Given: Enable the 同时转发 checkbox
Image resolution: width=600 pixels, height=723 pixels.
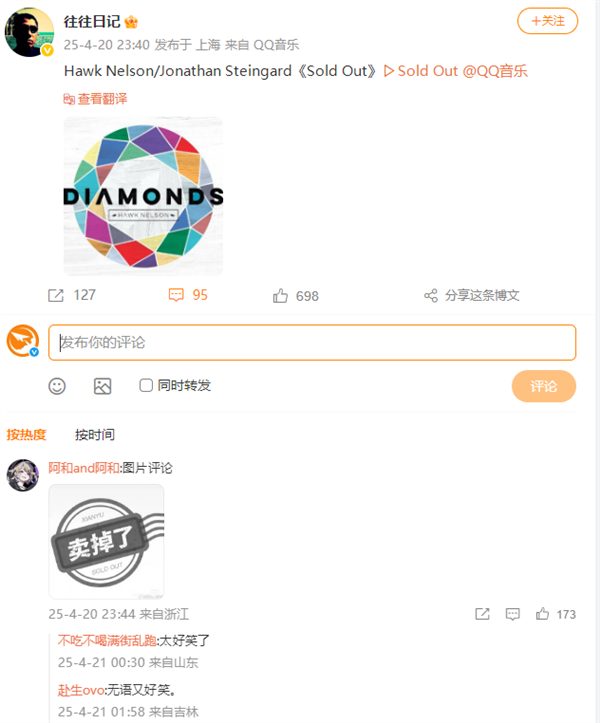Looking at the screenshot, I should tap(146, 385).
